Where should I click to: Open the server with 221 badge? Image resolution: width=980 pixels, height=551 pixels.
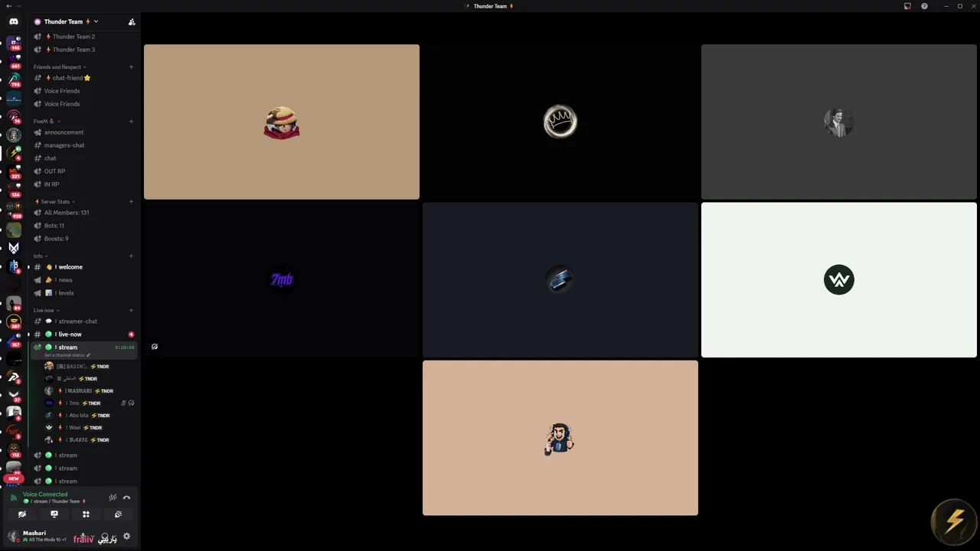click(14, 171)
